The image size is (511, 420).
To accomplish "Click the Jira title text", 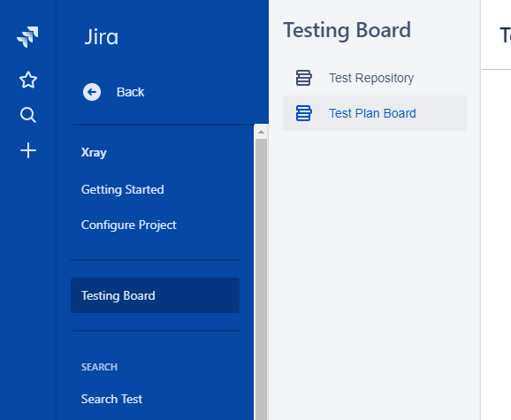I will click(x=102, y=37).
